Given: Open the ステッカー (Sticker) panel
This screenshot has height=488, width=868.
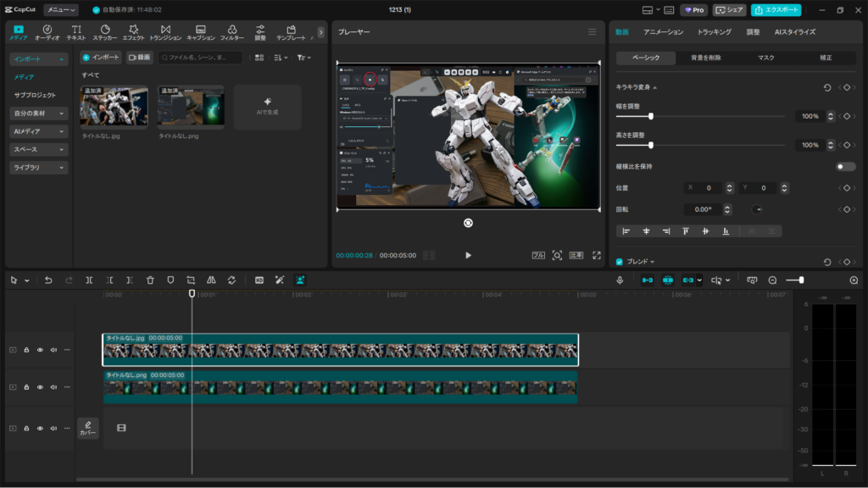Looking at the screenshot, I should coord(104,32).
